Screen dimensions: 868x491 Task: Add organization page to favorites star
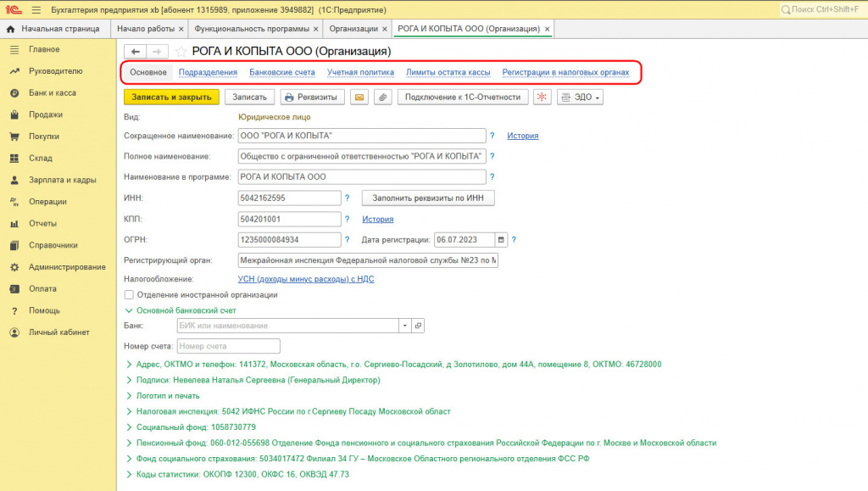coord(181,52)
